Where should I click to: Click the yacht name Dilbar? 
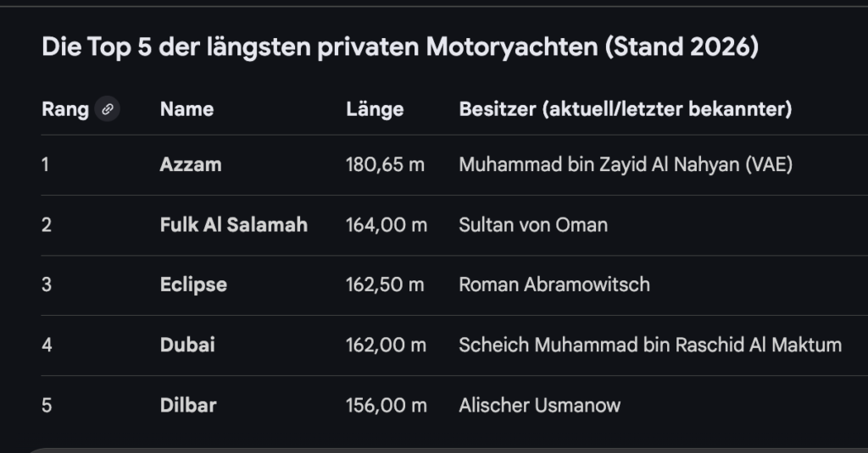pyautogui.click(x=188, y=406)
